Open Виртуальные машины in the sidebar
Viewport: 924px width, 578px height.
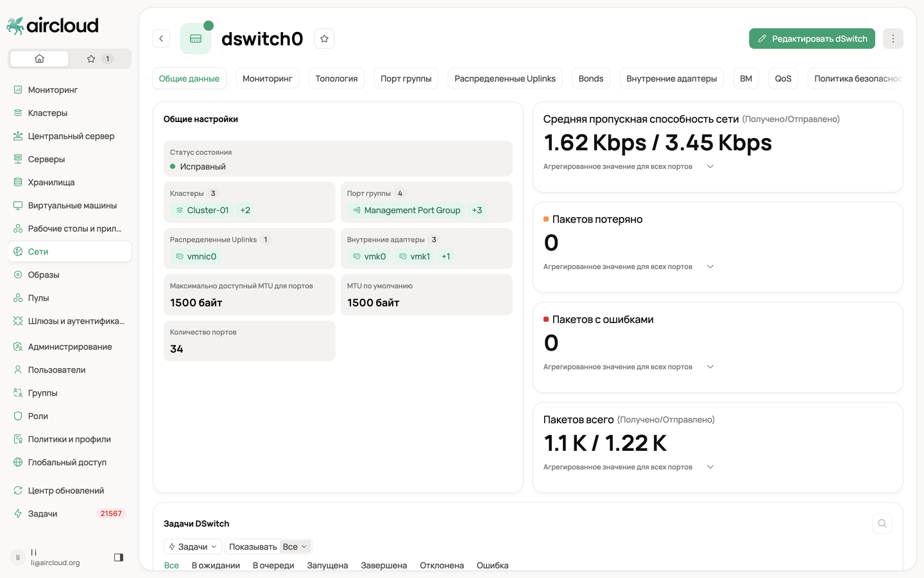[69, 206]
